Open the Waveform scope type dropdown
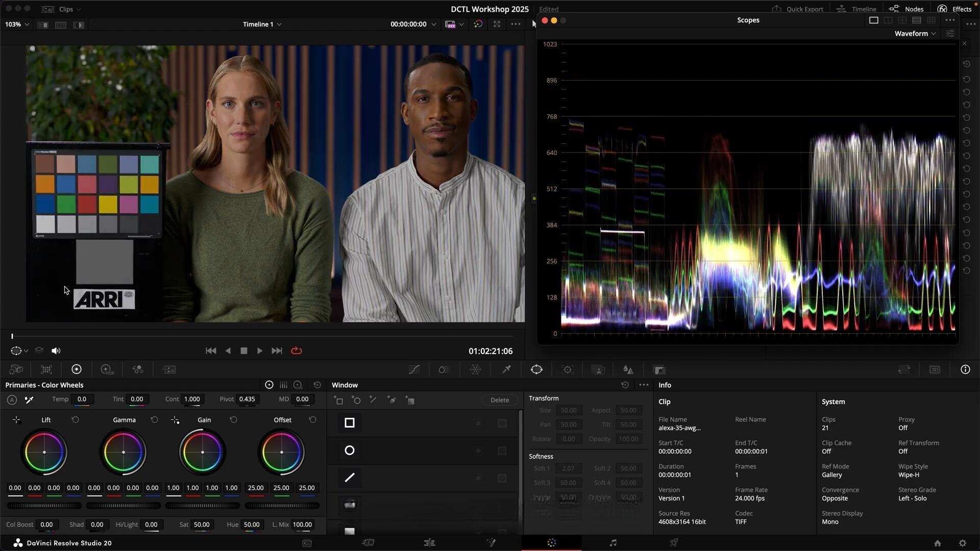Viewport: 980px width, 551px height. (915, 34)
